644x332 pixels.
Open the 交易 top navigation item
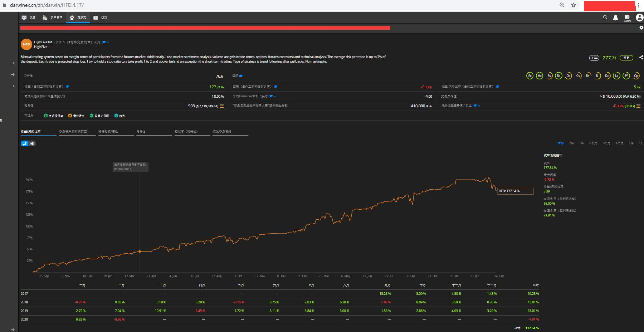tap(29, 17)
